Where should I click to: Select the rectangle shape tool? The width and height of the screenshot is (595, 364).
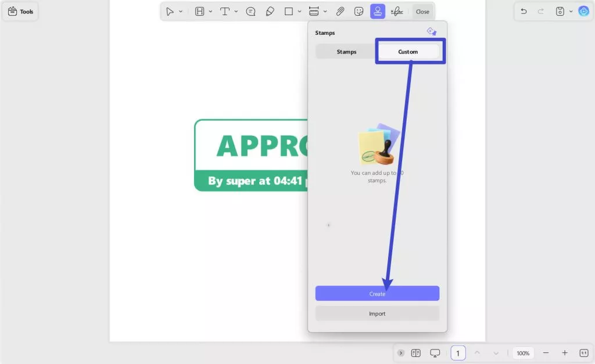coord(289,12)
